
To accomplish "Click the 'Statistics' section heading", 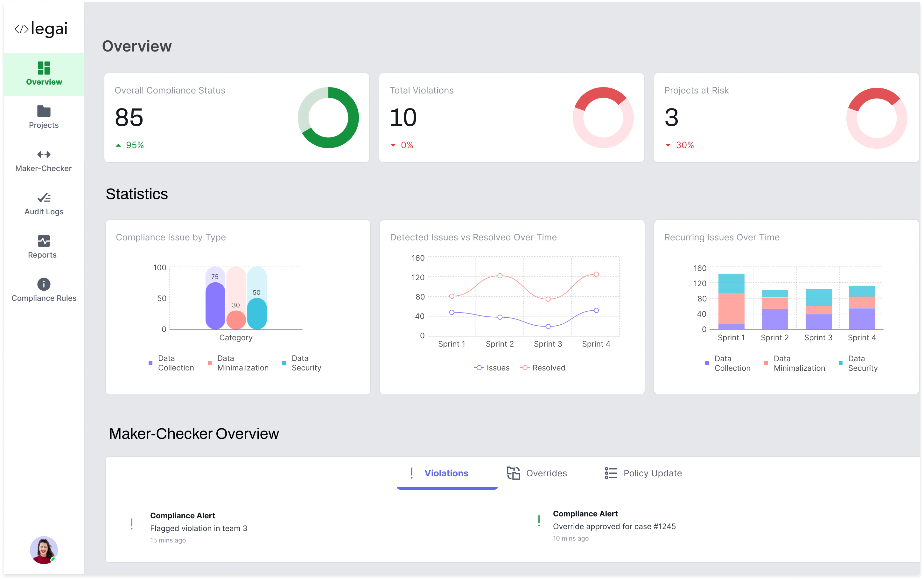I will [137, 194].
